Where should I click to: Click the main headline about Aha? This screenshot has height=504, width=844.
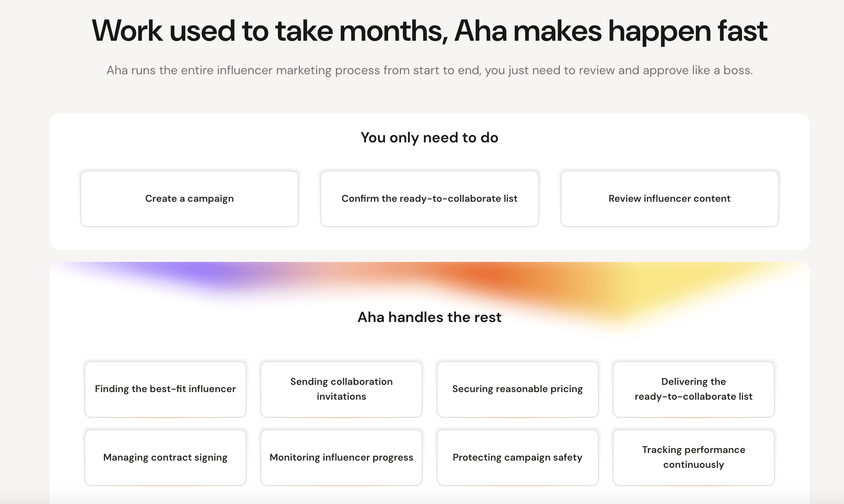[x=429, y=31]
